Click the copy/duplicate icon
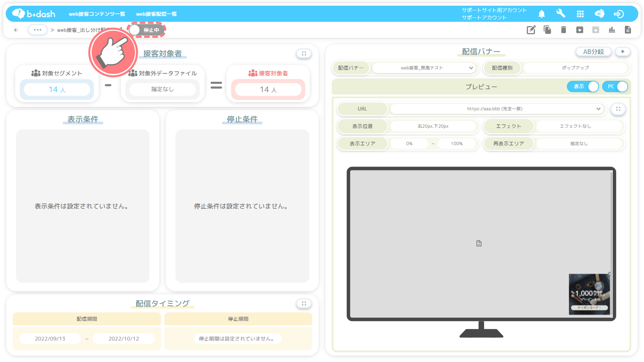This screenshot has height=362, width=644. pos(547,30)
